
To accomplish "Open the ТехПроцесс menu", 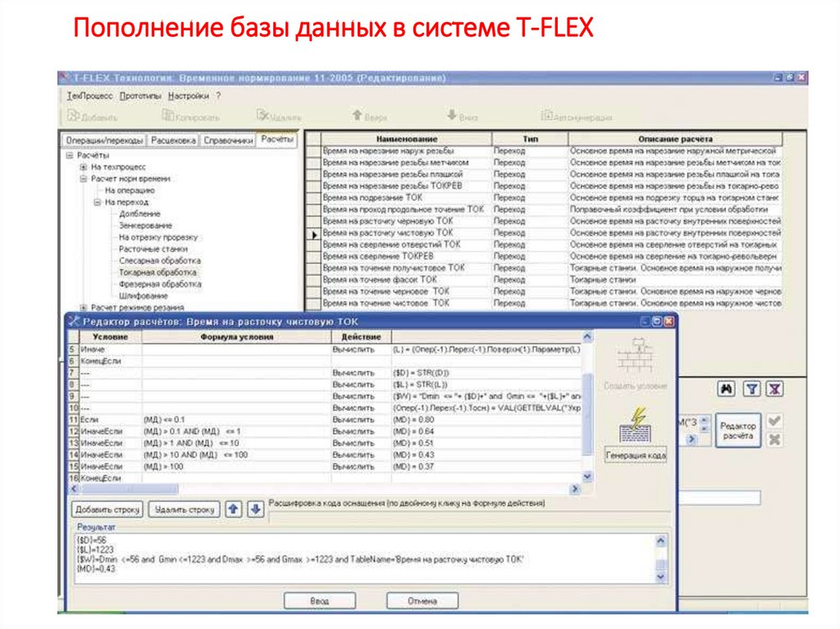I will (89, 96).
